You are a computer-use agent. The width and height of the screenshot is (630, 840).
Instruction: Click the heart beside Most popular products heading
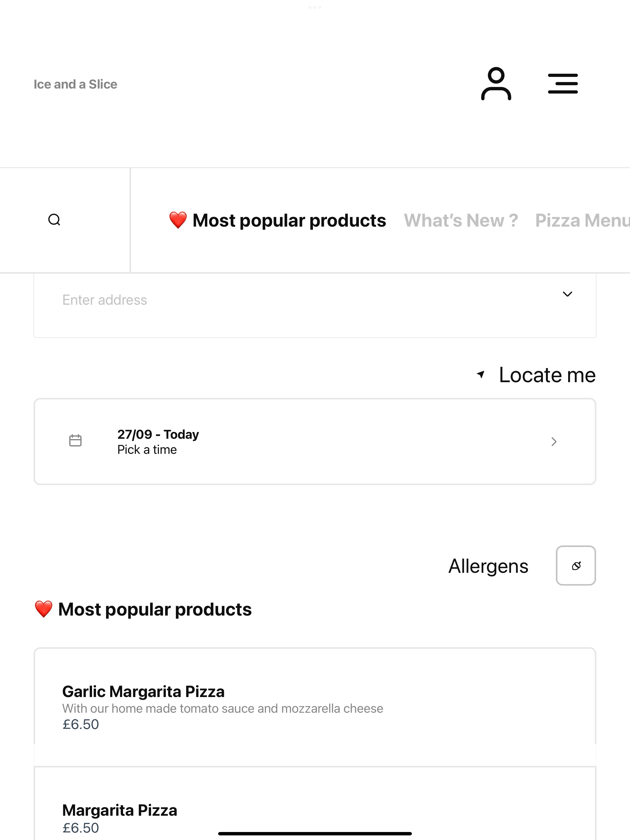pyautogui.click(x=43, y=609)
